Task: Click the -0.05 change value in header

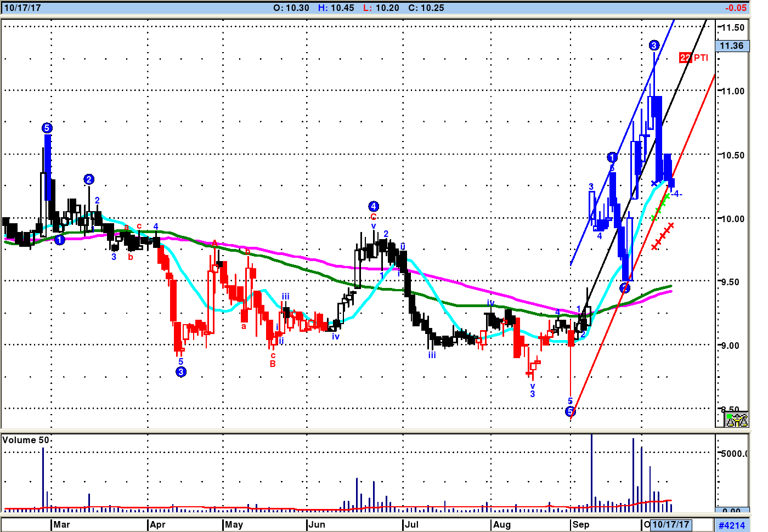Action: click(x=735, y=8)
